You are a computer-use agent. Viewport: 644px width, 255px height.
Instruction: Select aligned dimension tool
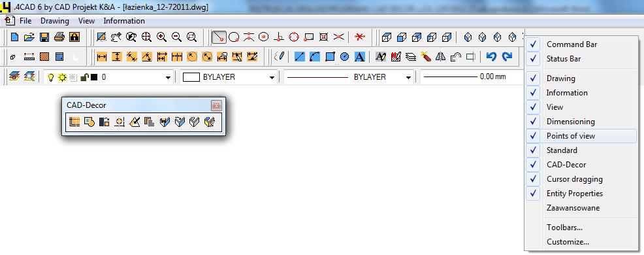click(x=132, y=57)
